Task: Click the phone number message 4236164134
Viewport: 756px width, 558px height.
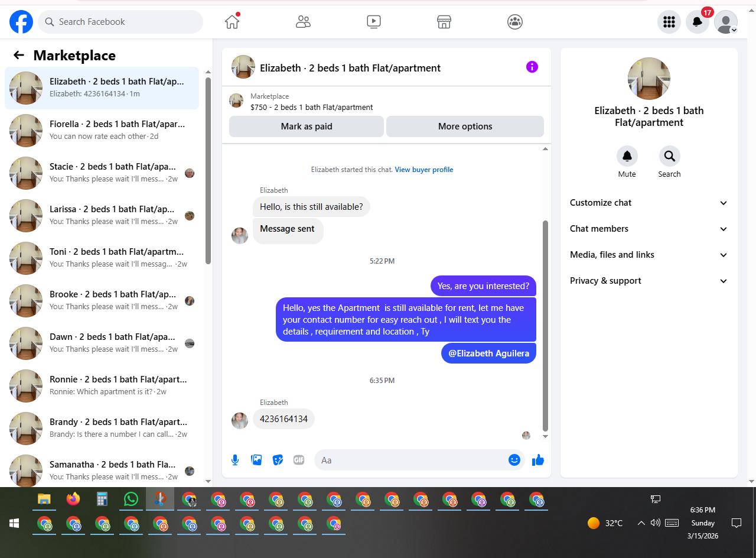Action: [284, 419]
